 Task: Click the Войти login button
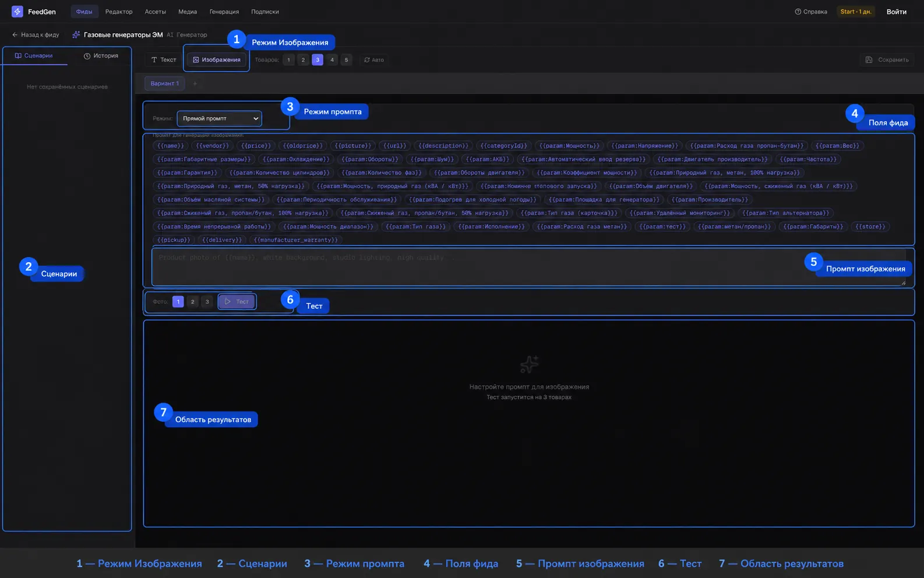tap(897, 12)
